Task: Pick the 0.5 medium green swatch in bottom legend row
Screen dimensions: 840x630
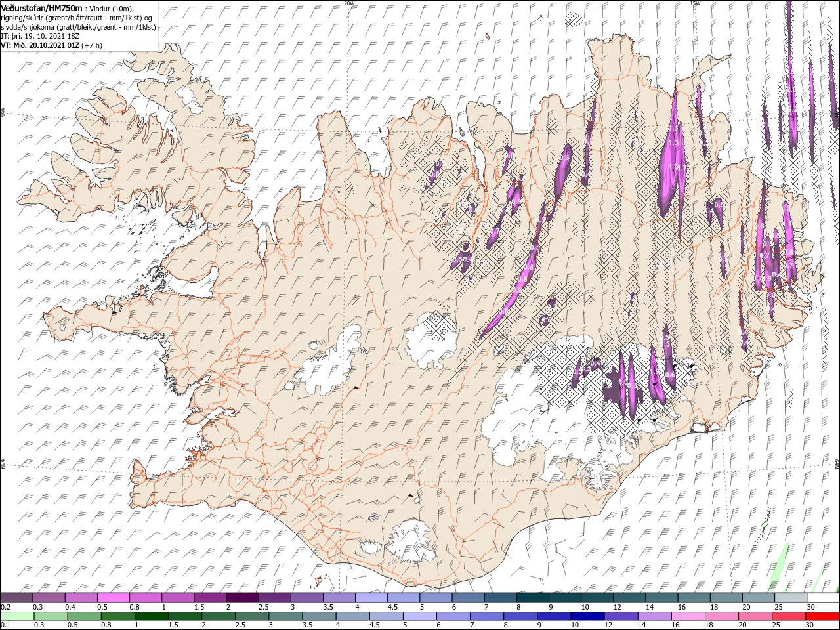Action: click(x=84, y=616)
